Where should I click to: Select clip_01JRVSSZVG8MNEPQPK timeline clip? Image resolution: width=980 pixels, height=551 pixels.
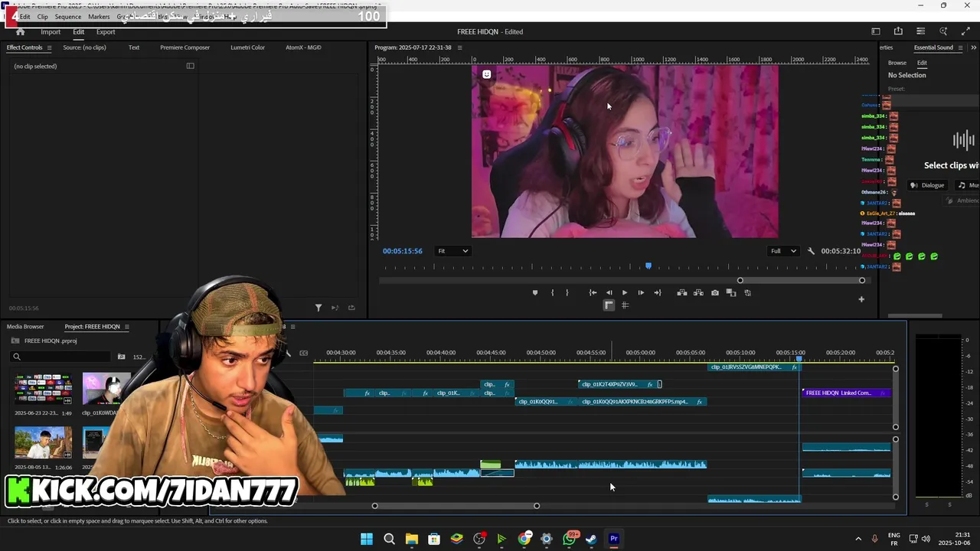click(754, 367)
